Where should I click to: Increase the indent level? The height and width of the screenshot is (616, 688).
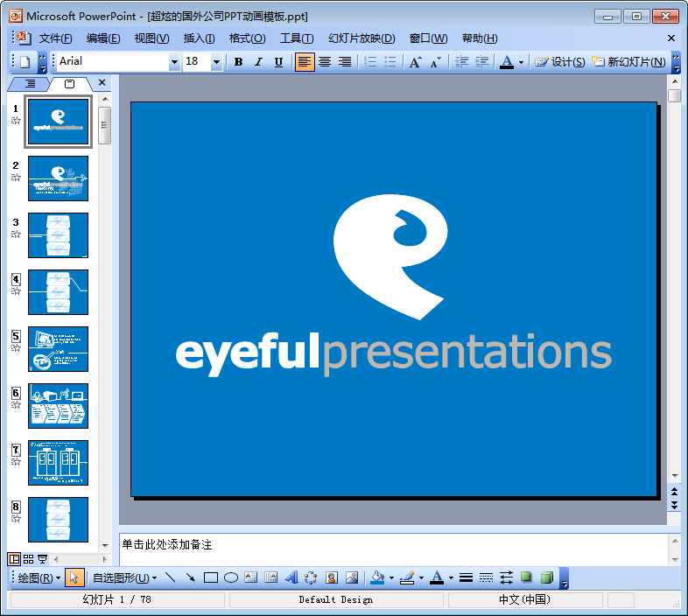pyautogui.click(x=481, y=62)
